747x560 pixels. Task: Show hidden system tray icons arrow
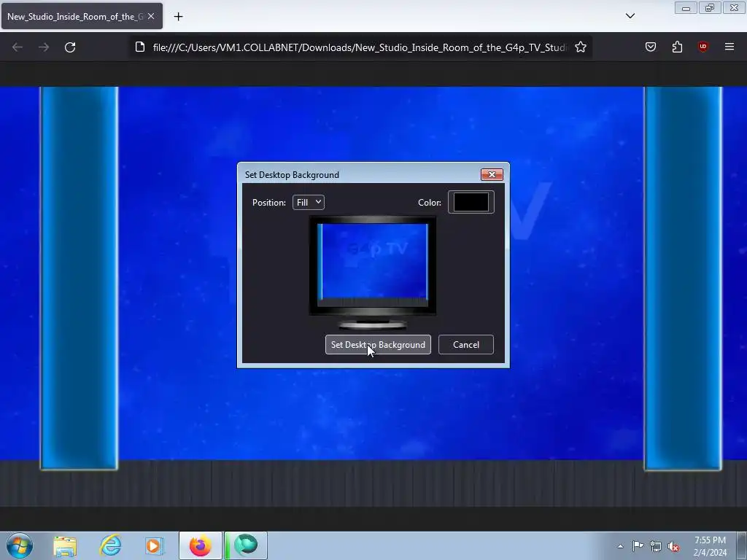click(x=620, y=546)
